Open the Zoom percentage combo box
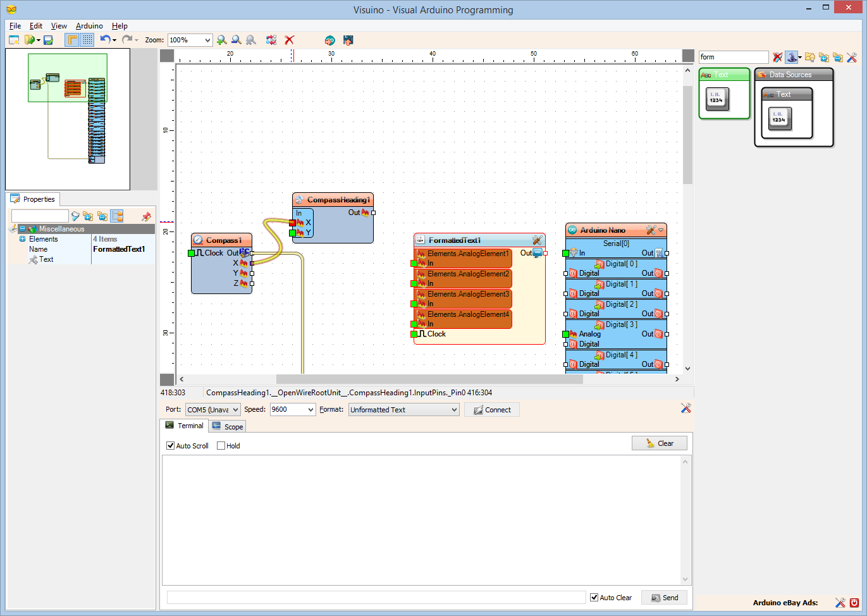 190,40
